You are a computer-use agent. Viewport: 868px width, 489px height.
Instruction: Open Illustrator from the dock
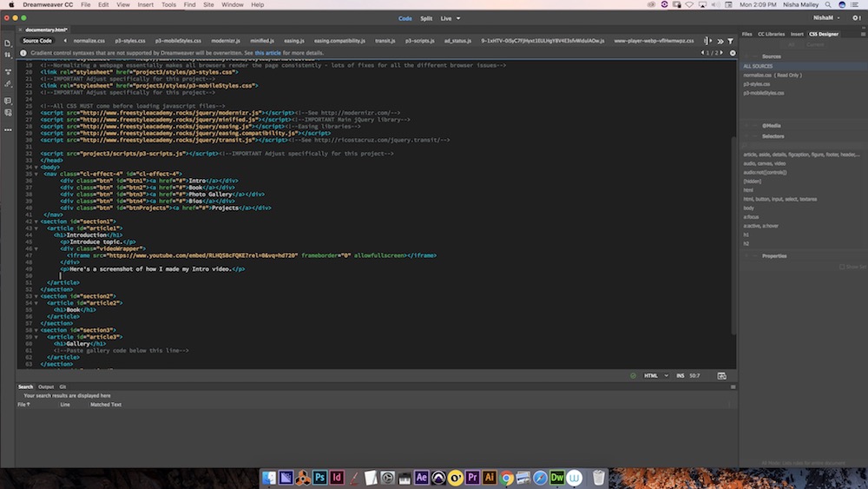point(490,478)
